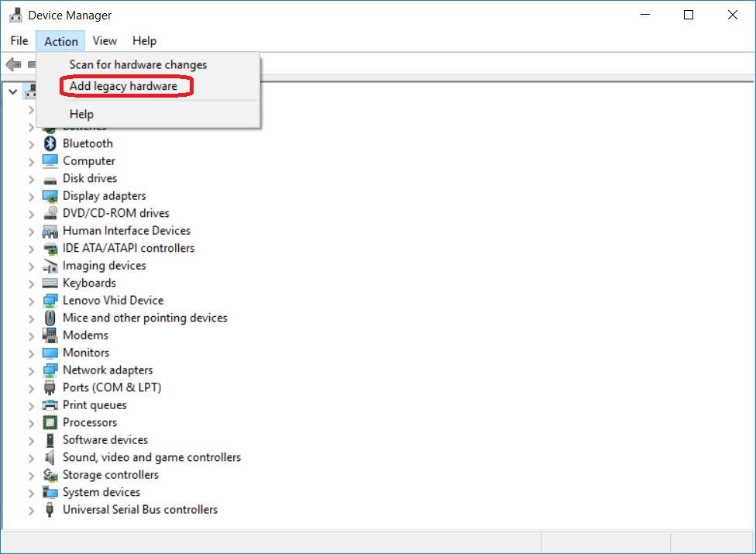This screenshot has height=554, width=756.
Task: Click the DVD/CD-ROM drives icon
Action: click(50, 213)
